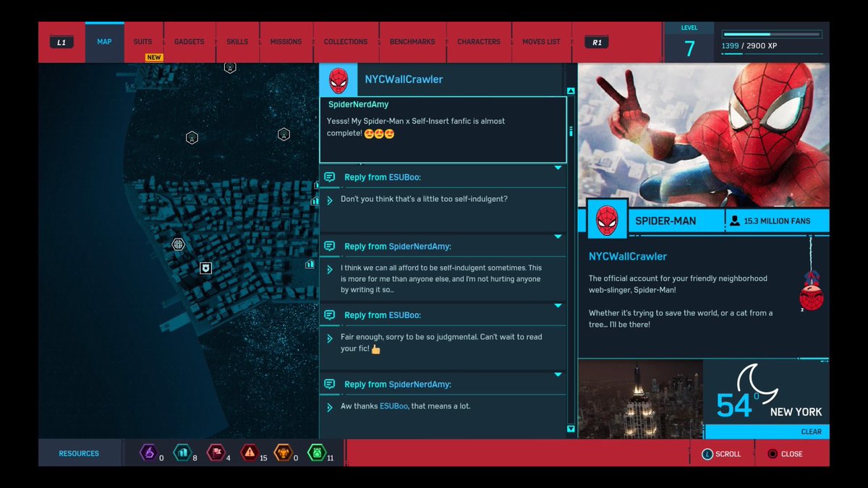Click the LEVEL 7 indicator
The image size is (868, 488).
pos(689,42)
